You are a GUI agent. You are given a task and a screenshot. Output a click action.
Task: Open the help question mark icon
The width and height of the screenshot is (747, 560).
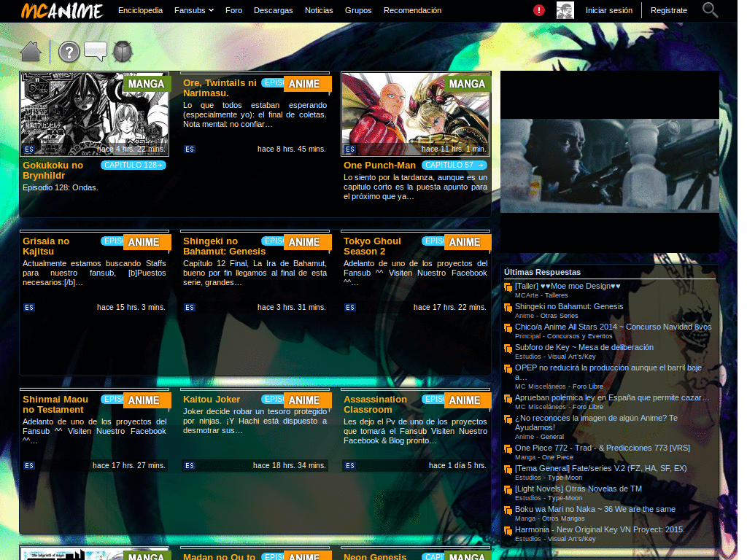[69, 52]
